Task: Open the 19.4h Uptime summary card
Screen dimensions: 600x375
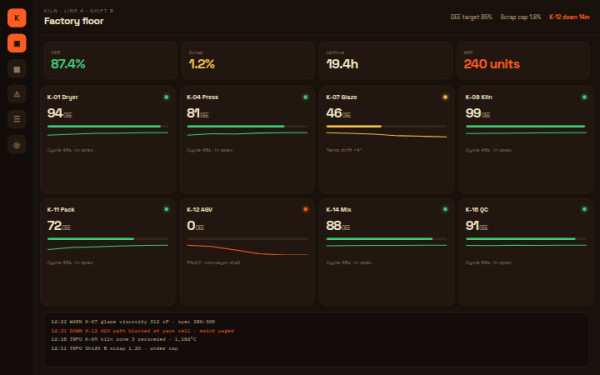Action: [386, 60]
